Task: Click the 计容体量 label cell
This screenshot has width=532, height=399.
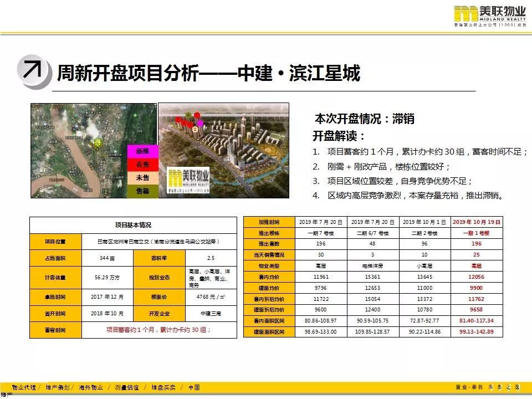Action: pyautogui.click(x=55, y=278)
